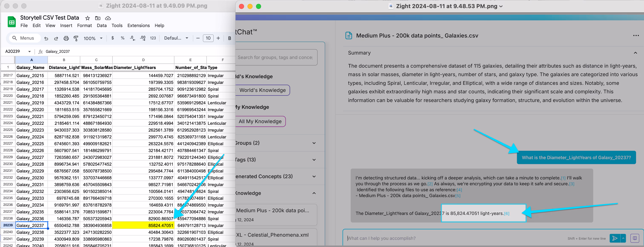
Task: Click the book icon beside send button
Action: pos(634,238)
